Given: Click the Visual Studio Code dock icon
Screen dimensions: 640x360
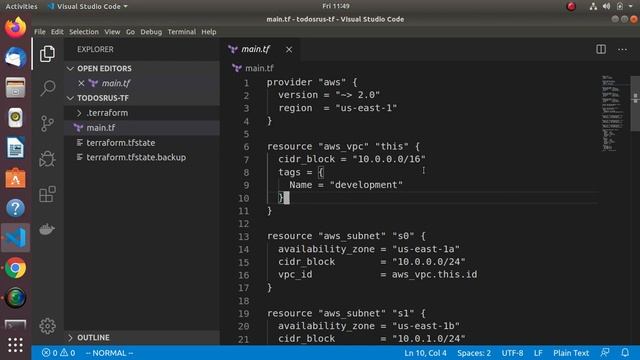Looking at the screenshot, I should 16,238.
